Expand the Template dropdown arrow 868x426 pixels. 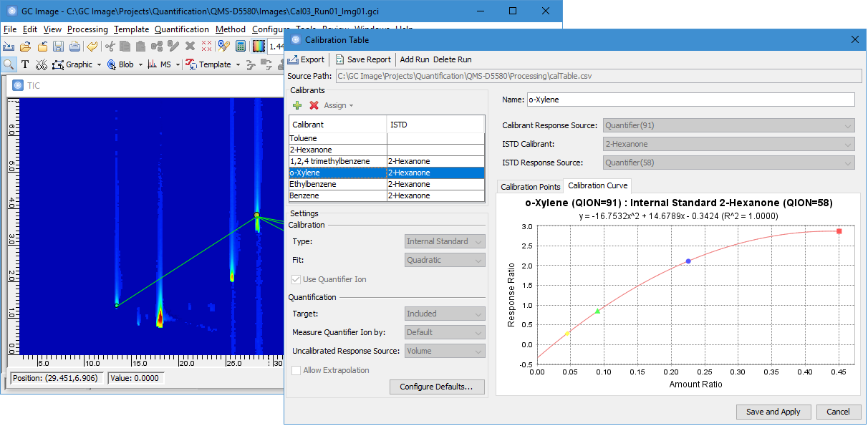(x=237, y=64)
